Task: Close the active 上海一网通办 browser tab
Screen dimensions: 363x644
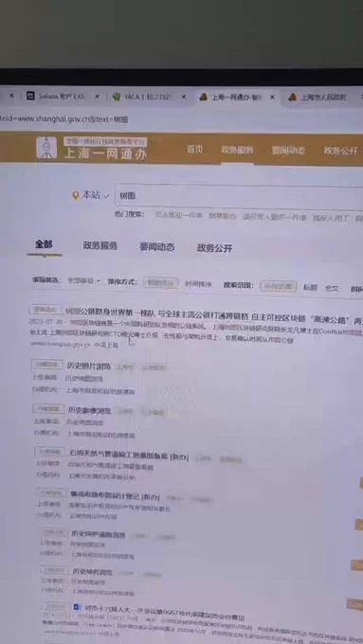Action: (x=272, y=98)
